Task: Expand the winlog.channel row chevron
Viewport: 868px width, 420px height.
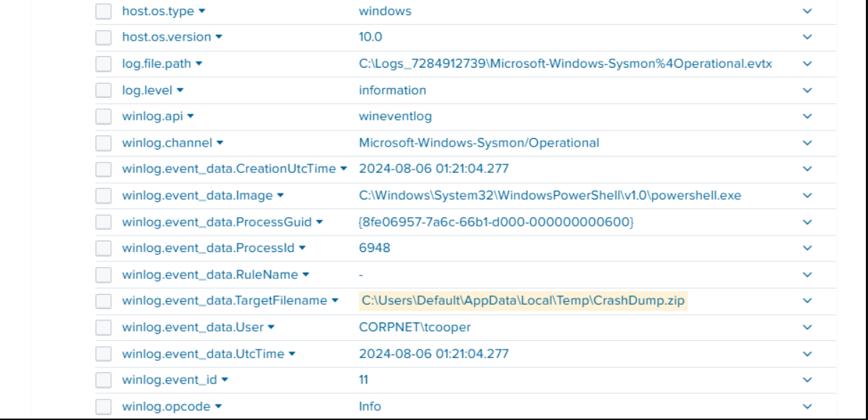Action: (807, 143)
